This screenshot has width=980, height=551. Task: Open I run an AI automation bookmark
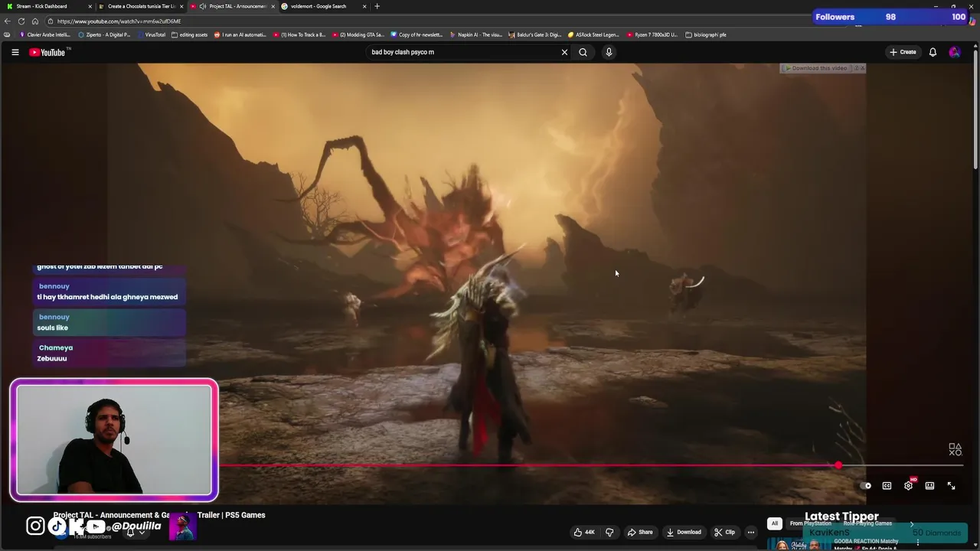tap(240, 34)
